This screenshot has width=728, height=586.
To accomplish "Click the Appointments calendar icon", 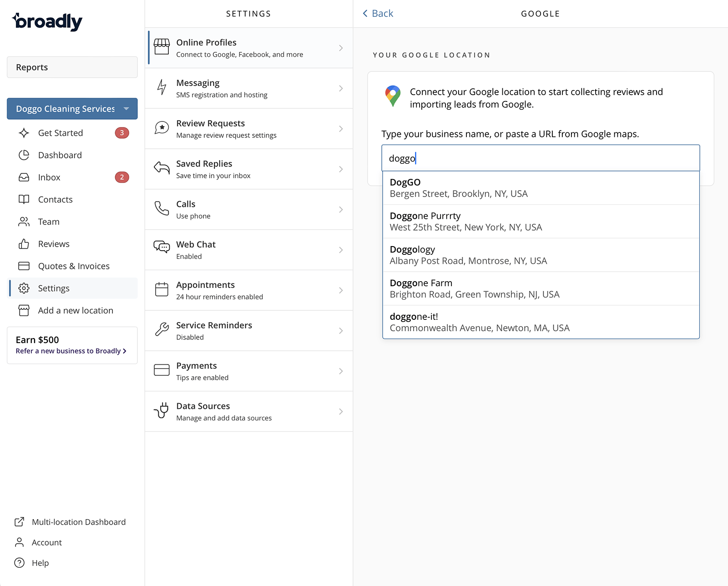I will [x=162, y=289].
